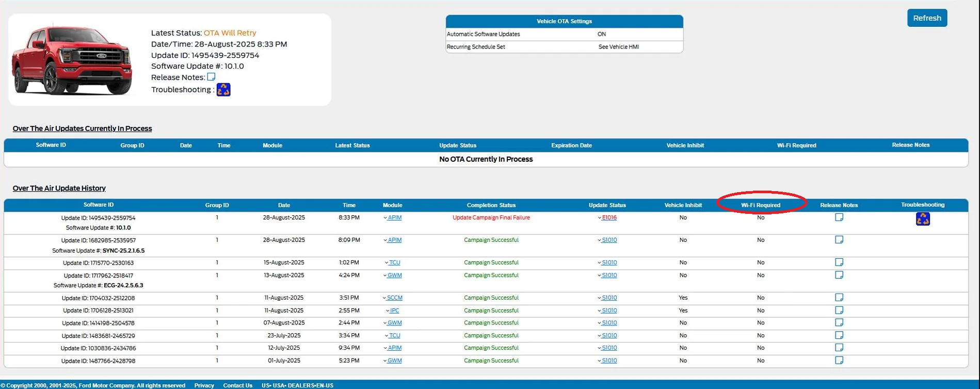Image resolution: width=980 pixels, height=389 pixels.
Task: Click the Wi-Fi Required history column header
Action: click(761, 205)
